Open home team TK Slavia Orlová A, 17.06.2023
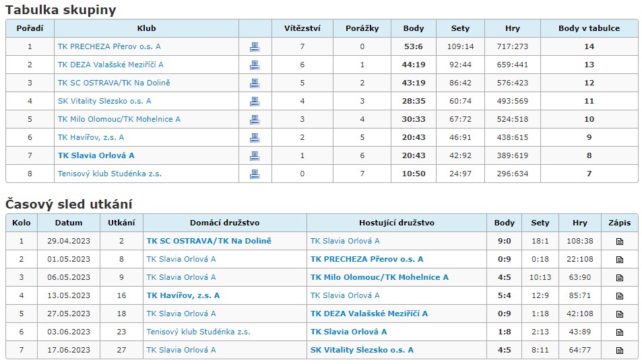The image size is (642, 364). 181,350
